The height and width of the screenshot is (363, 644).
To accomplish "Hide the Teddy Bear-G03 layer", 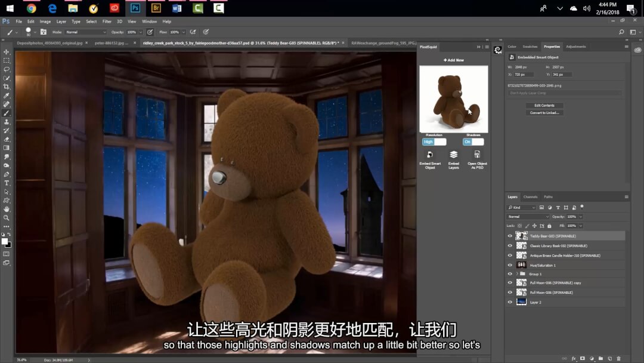I will click(510, 236).
